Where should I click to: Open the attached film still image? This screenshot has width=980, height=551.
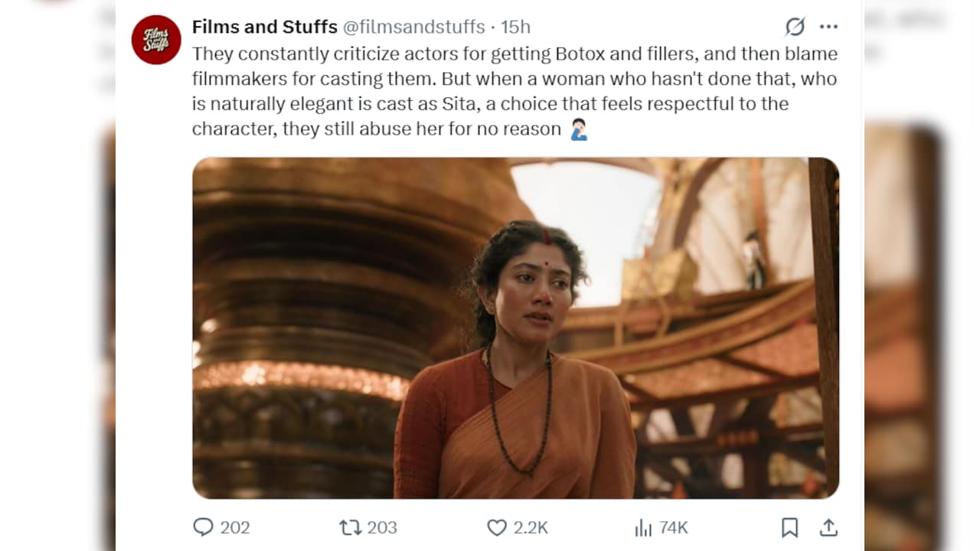[x=515, y=328]
